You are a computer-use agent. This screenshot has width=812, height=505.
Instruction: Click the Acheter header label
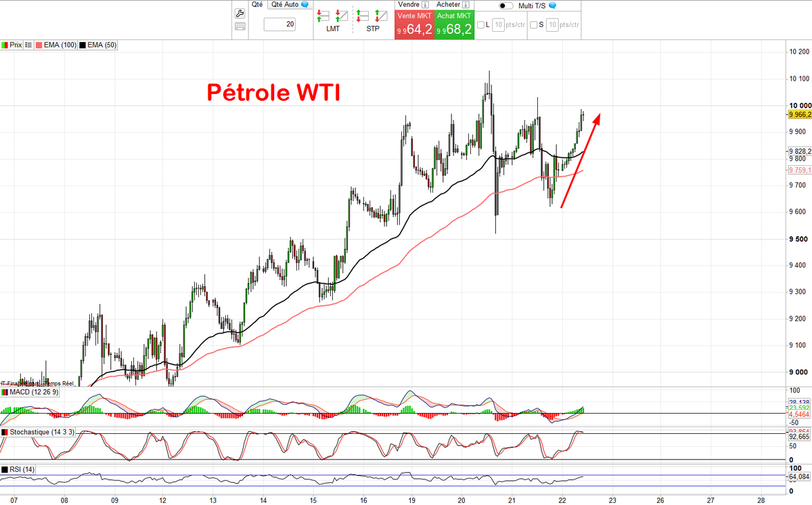click(449, 5)
